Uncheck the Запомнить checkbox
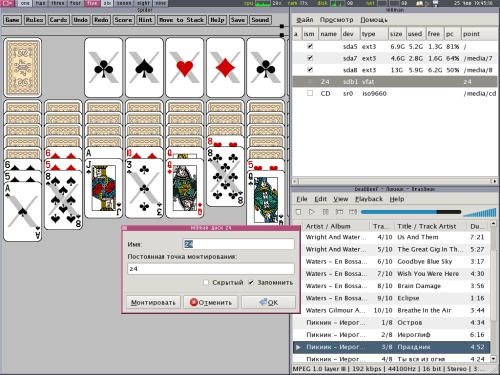Screen dimensions: 500x375 point(251,282)
